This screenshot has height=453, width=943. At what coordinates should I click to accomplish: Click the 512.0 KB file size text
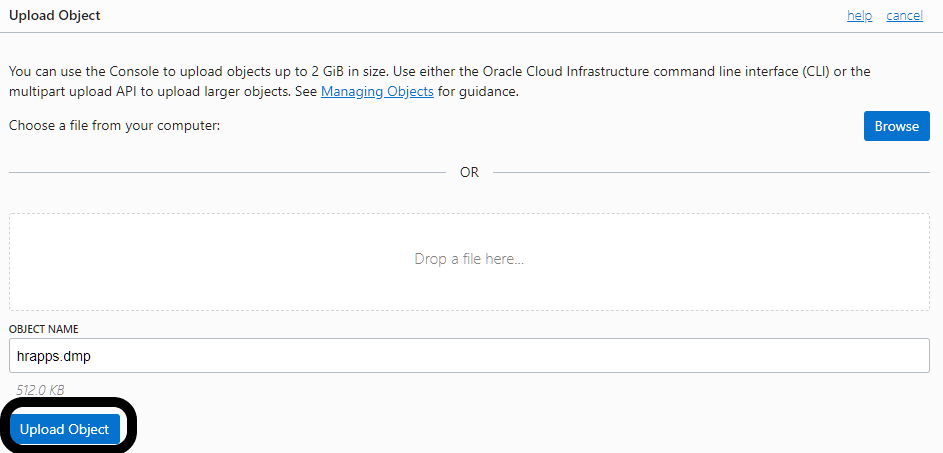[x=41, y=390]
